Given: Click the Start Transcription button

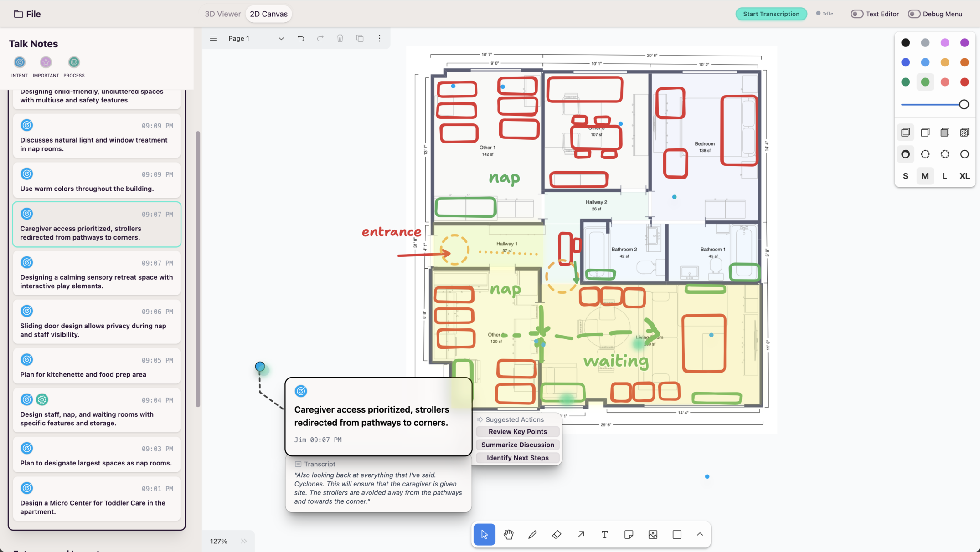Looking at the screenshot, I should (x=771, y=14).
